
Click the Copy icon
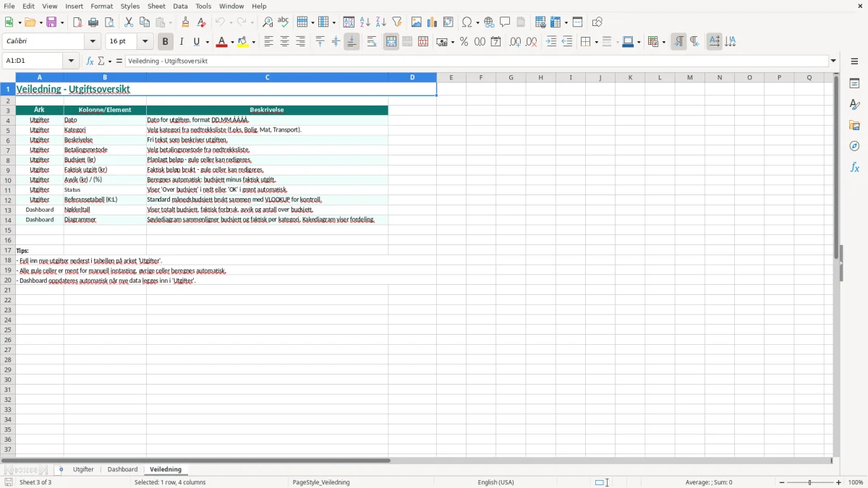click(x=145, y=22)
